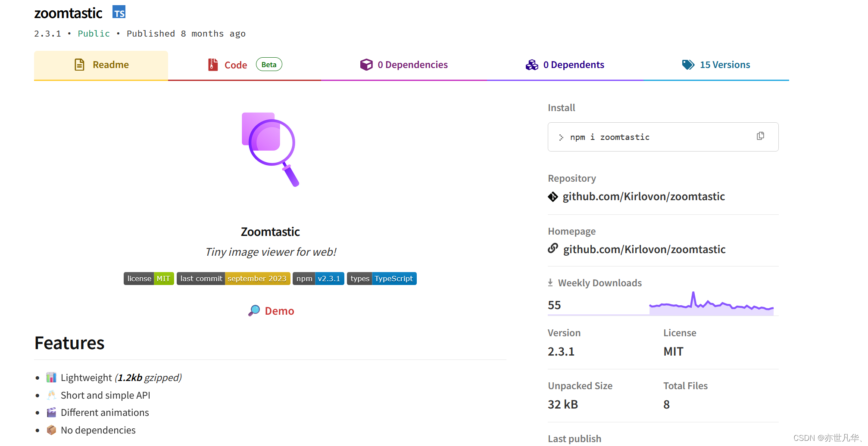Viewport: 868px width, 446px height.
Task: Click the Readme document icon
Action: 79,65
